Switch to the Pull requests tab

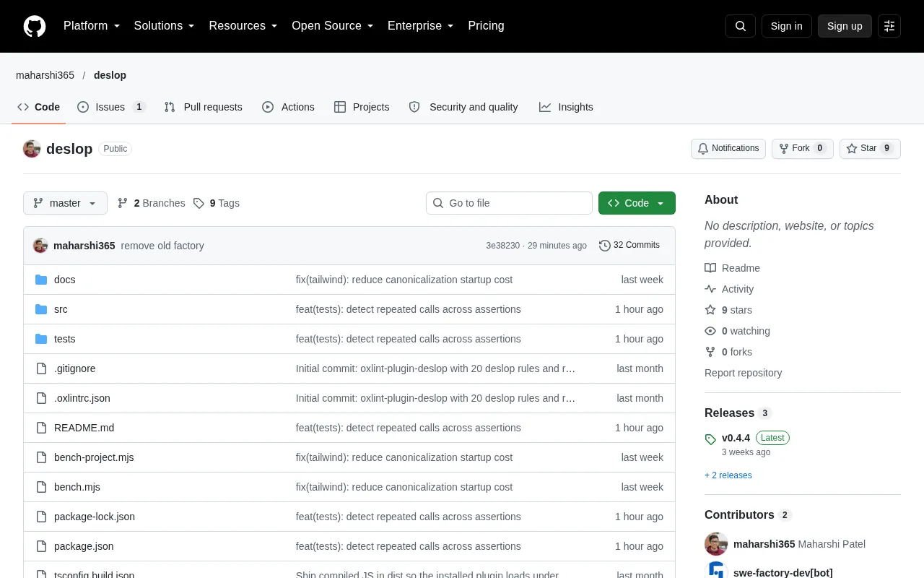pyautogui.click(x=204, y=107)
